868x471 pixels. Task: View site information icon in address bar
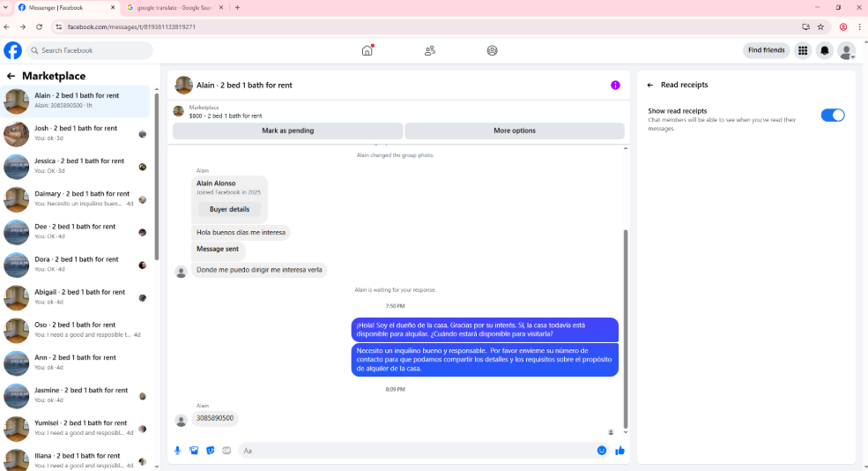59,26
